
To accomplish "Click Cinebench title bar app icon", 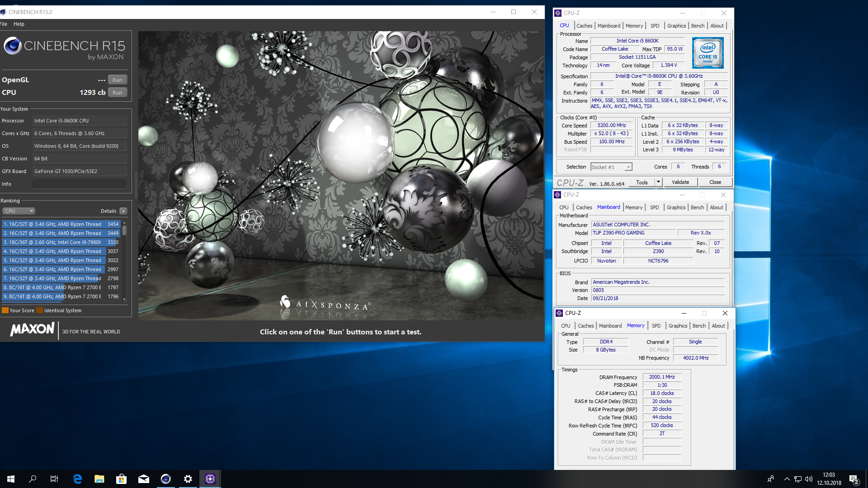I will pos(4,12).
